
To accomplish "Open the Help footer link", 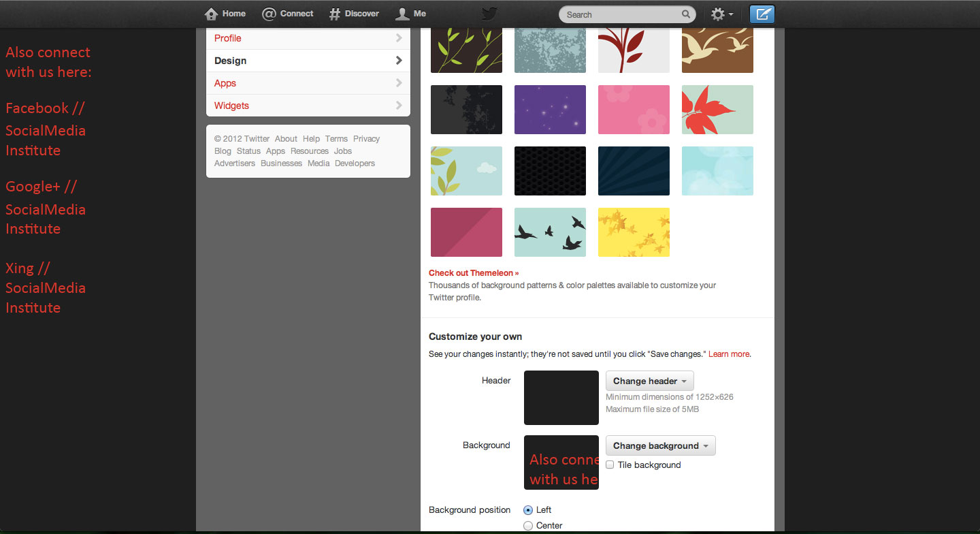I will click(311, 139).
